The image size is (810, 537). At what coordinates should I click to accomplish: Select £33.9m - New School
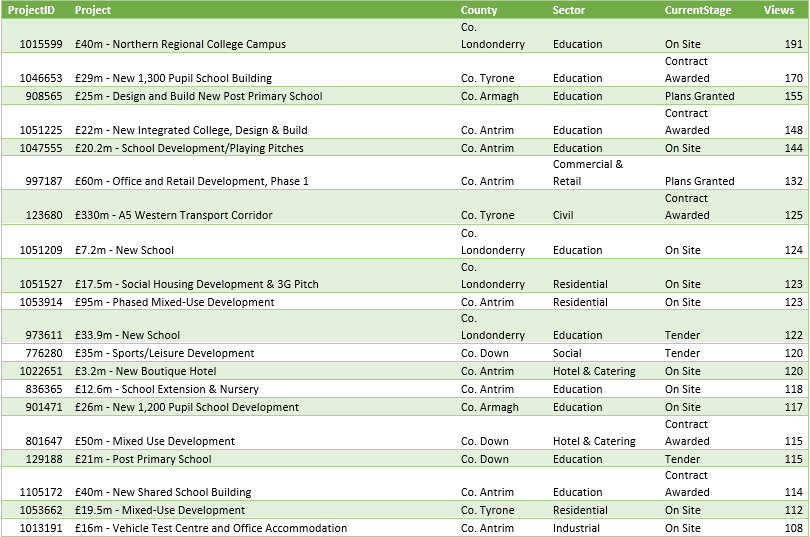point(128,336)
